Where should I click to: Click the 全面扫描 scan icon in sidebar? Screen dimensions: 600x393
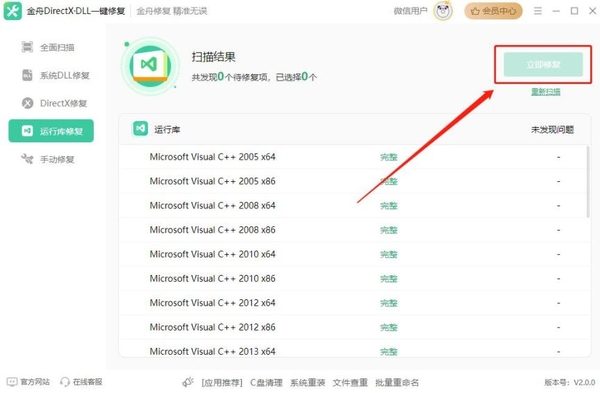27,47
